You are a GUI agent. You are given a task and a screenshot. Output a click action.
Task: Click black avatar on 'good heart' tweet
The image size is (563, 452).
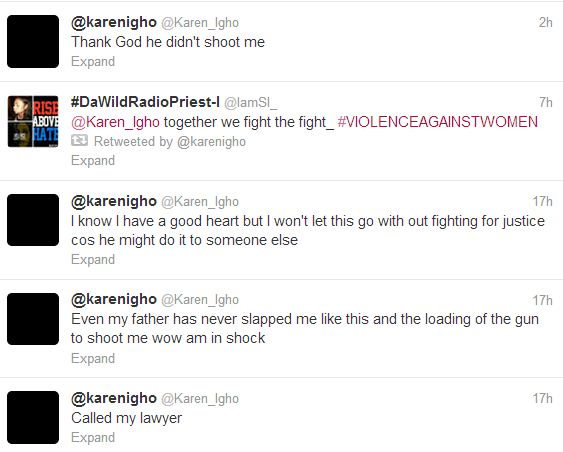tap(33, 220)
